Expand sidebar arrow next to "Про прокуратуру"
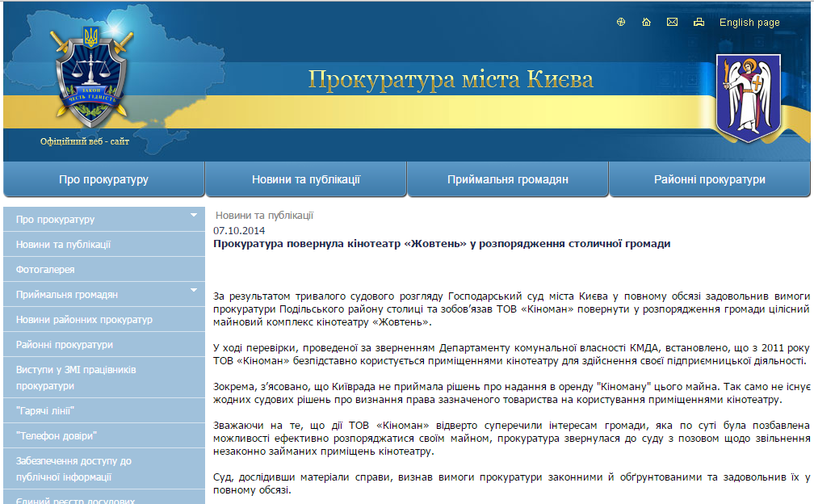814x504 pixels. pos(194,215)
